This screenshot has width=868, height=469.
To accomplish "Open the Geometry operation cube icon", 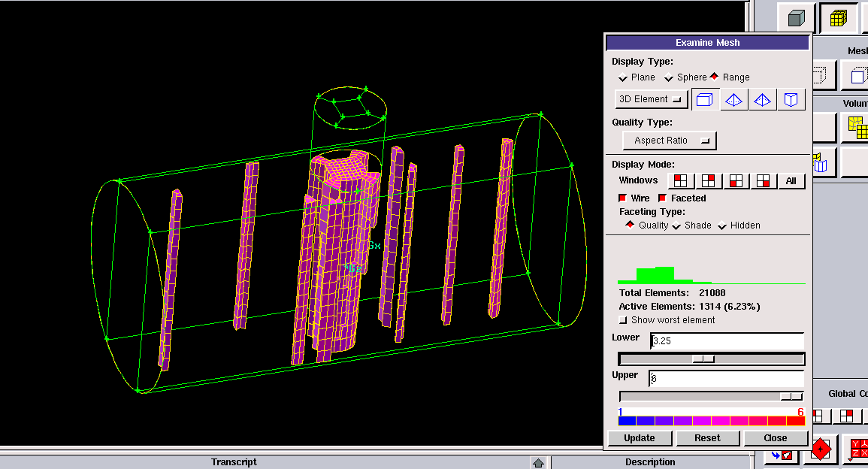I will pos(796,18).
